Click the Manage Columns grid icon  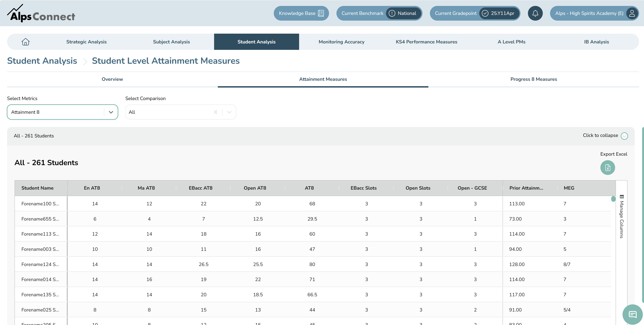tap(622, 197)
